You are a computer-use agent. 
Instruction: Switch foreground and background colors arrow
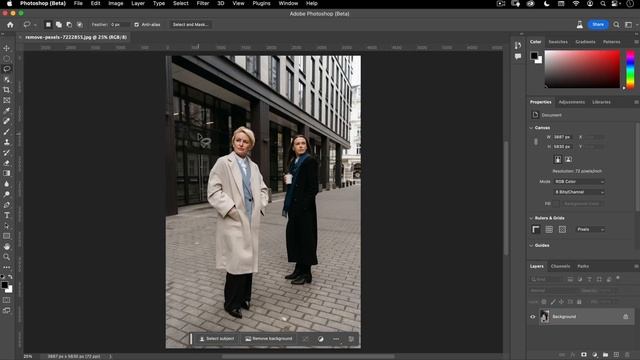coord(10,277)
